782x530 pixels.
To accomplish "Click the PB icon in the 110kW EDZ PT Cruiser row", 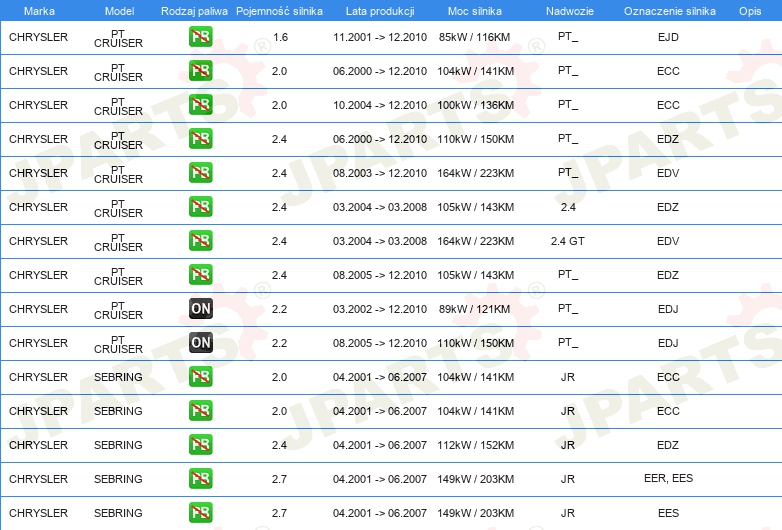I will pyautogui.click(x=200, y=139).
